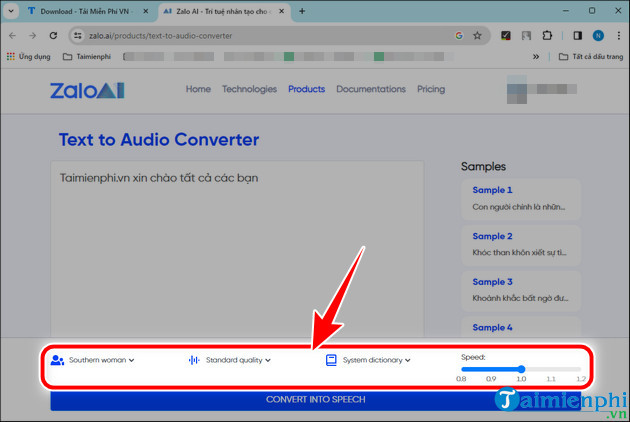The image size is (630, 422).
Task: Switch to the Download - Tải Miễn Phí VN tab
Action: click(82, 11)
